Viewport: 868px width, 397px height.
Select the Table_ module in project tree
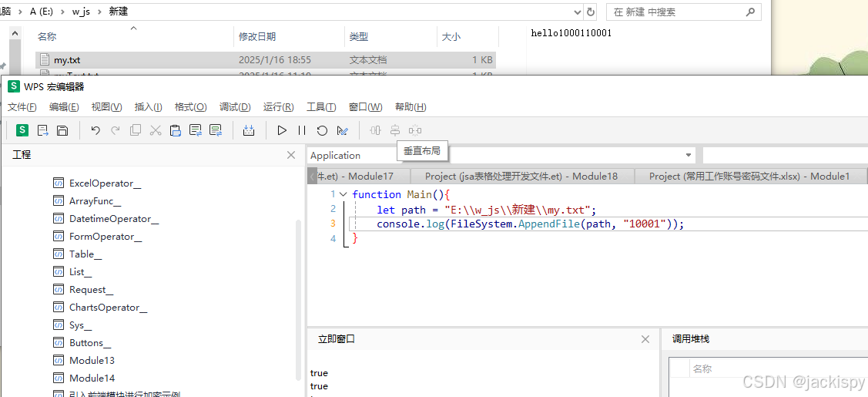point(85,254)
